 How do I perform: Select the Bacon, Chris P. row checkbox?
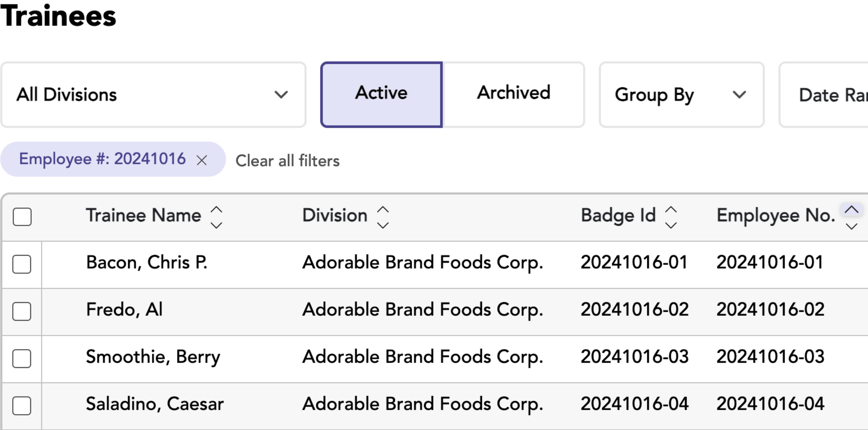tap(22, 264)
